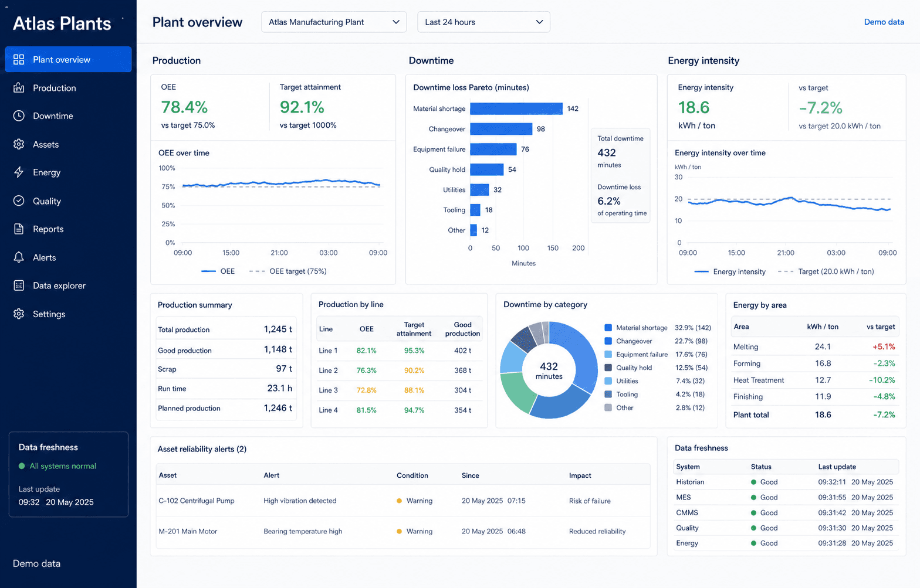The width and height of the screenshot is (920, 588).
Task: Navigate to Downtime in the sidebar
Action: click(x=68, y=116)
